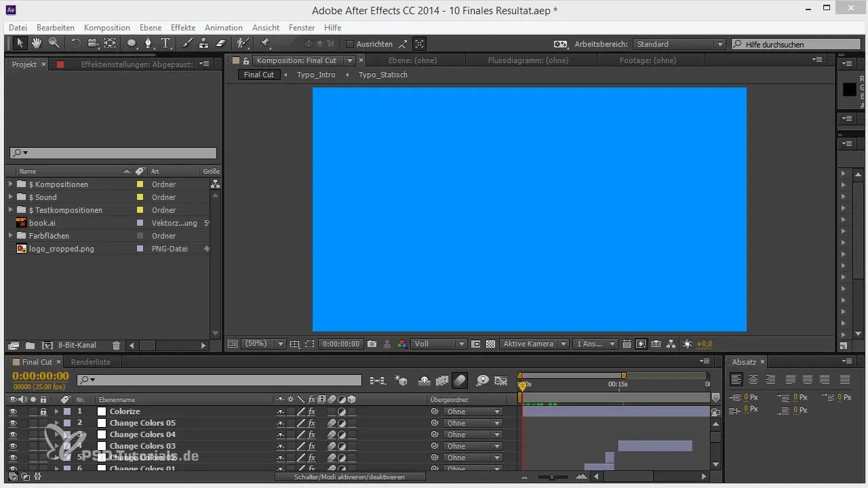Toggle effects fx switch on Change Colors 05
This screenshot has width=868, height=488.
[312, 423]
